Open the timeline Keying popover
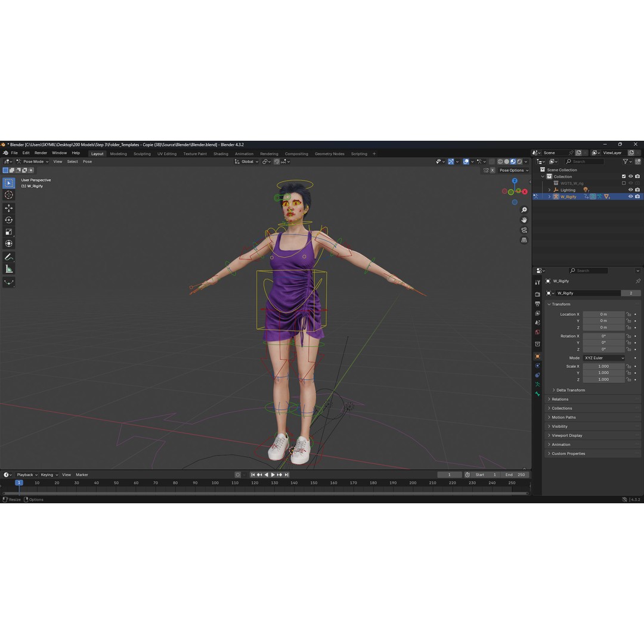The image size is (644, 644). [49, 475]
